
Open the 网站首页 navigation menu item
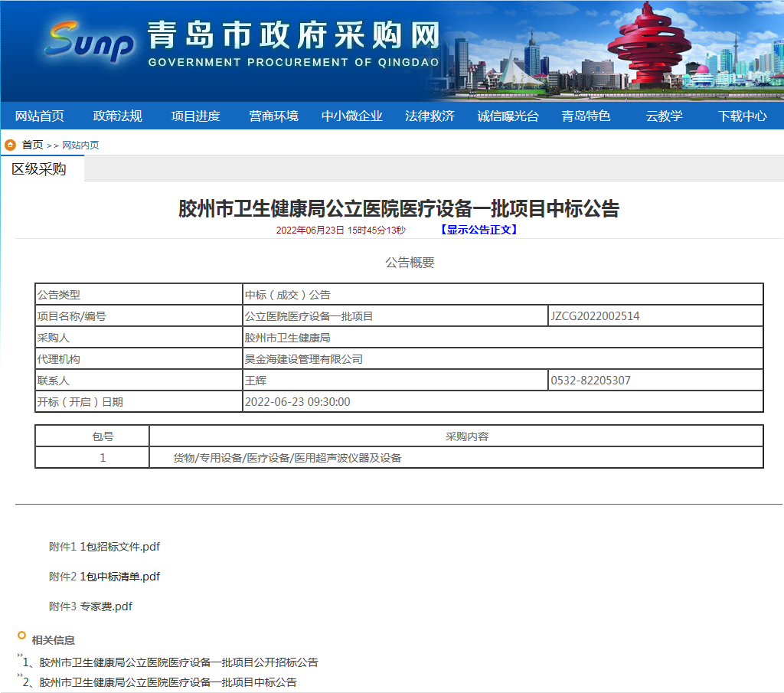click(40, 116)
